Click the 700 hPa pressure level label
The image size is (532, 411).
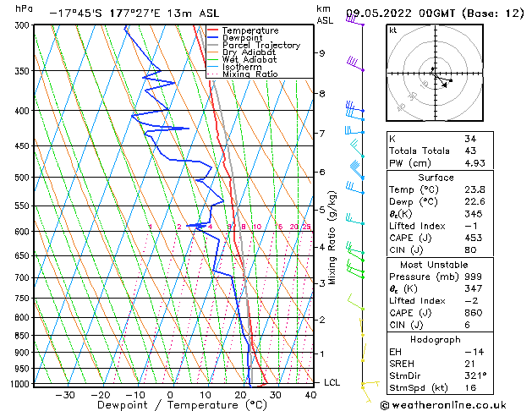(22, 277)
